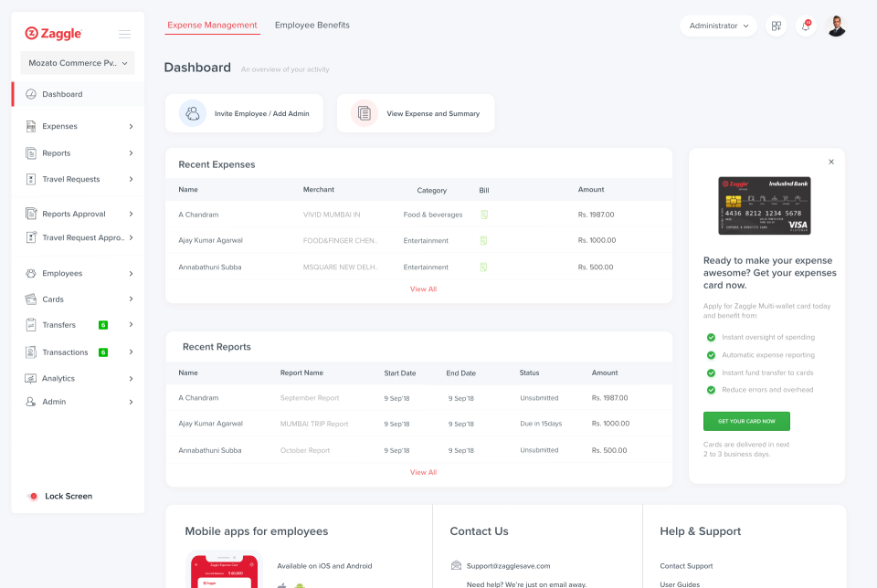Open the notifications bell icon
Screen dimensions: 877x588
pyautogui.click(x=806, y=26)
